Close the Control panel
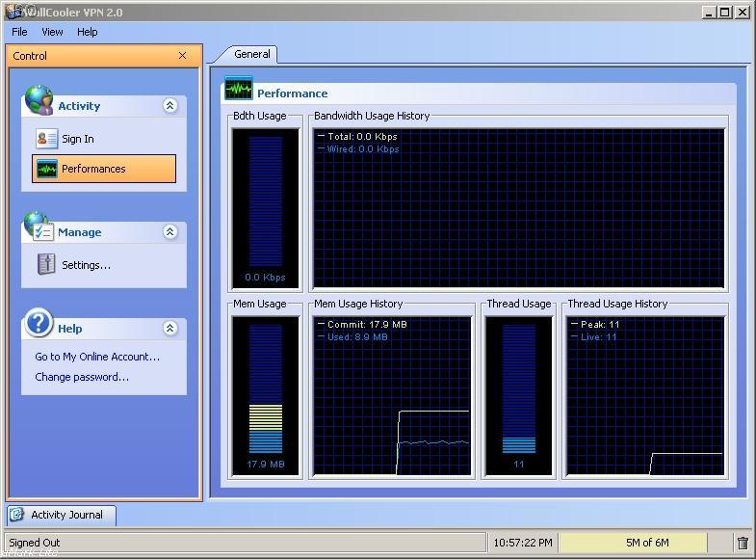 click(x=182, y=56)
